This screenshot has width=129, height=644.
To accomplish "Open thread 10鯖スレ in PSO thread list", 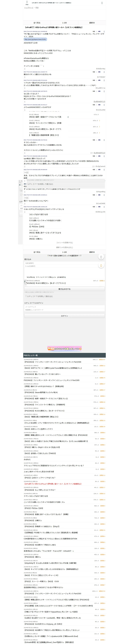I will pyautogui.click(x=33, y=520).
